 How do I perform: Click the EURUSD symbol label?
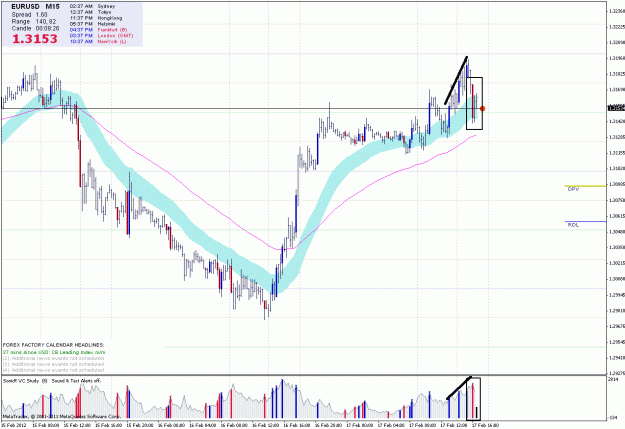point(25,7)
